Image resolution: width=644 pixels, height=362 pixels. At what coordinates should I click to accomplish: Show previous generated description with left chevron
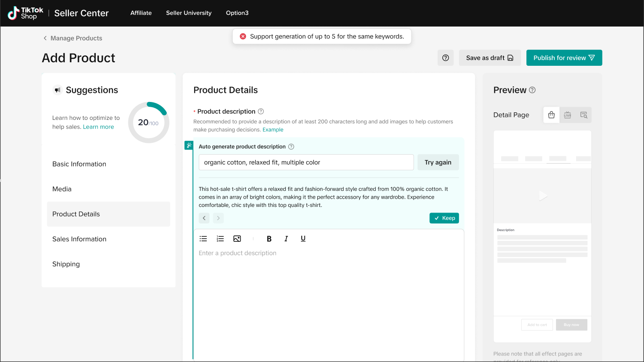[x=204, y=218]
